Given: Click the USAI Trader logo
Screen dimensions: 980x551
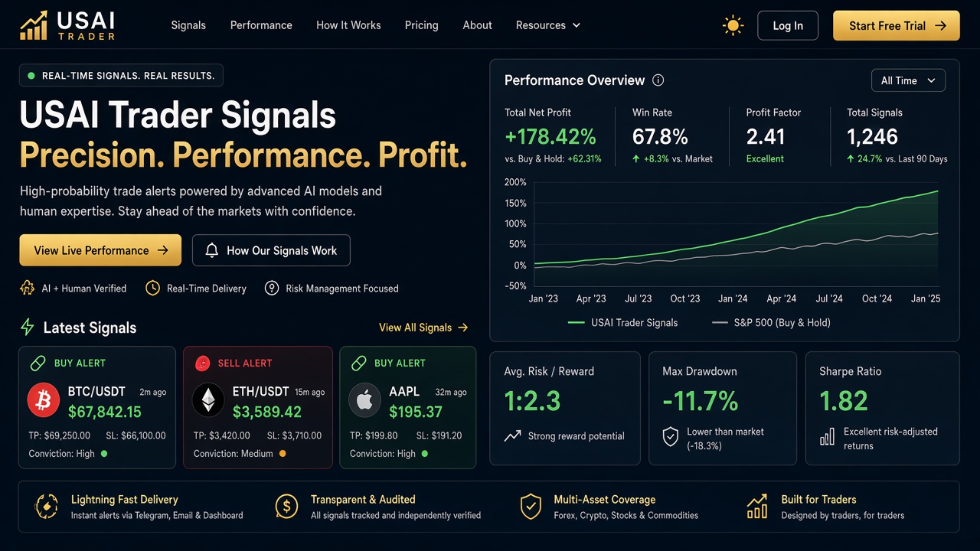Looking at the screenshot, I should click(x=67, y=25).
